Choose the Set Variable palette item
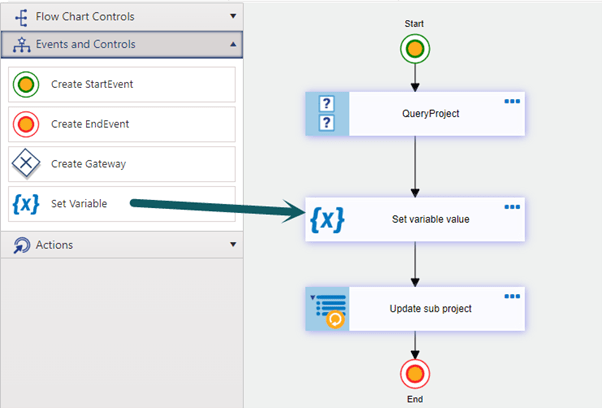 (122, 204)
